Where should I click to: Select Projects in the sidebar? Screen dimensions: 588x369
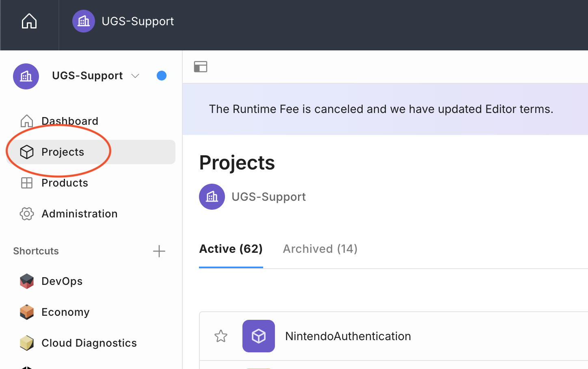click(x=91, y=152)
